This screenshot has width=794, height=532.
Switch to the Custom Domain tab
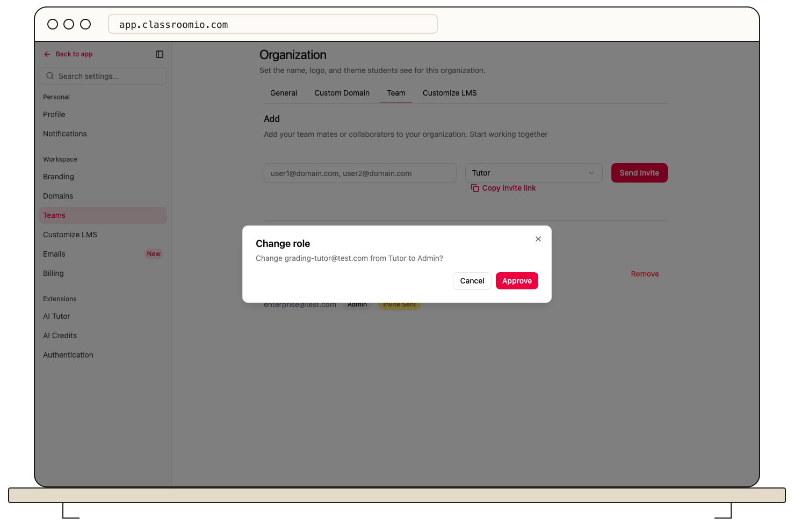click(342, 93)
